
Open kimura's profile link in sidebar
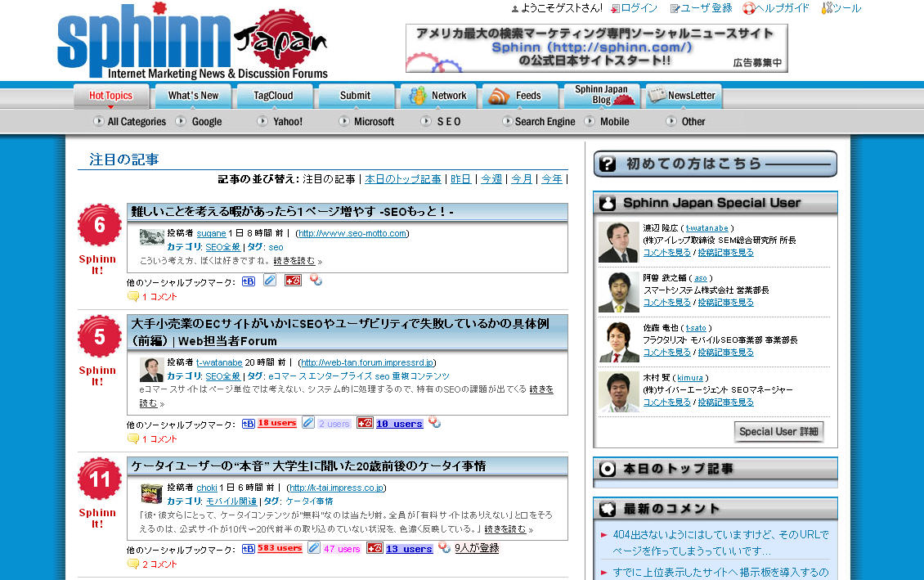pyautogui.click(x=690, y=378)
